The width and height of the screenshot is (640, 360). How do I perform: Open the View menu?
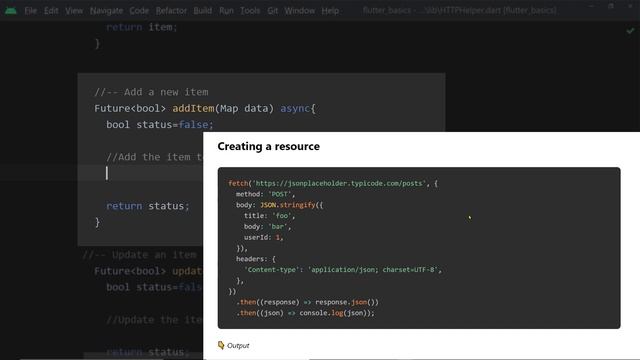click(x=74, y=11)
